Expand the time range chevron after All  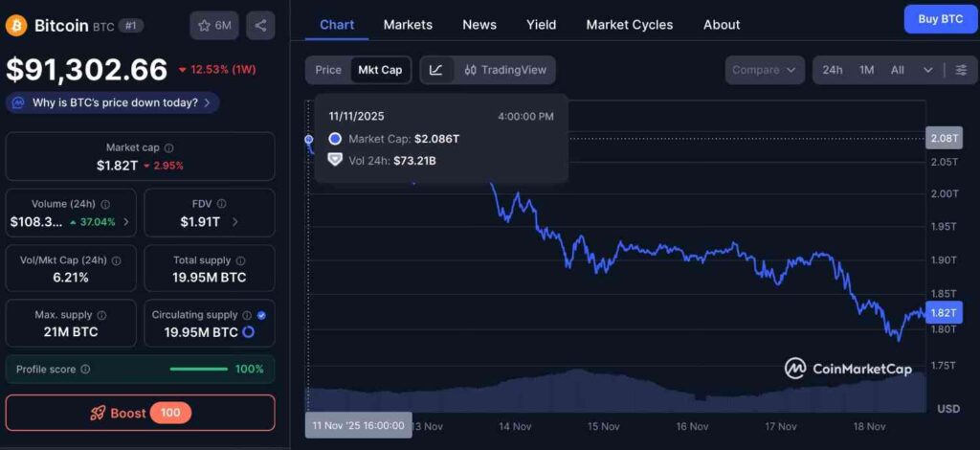[x=927, y=70]
